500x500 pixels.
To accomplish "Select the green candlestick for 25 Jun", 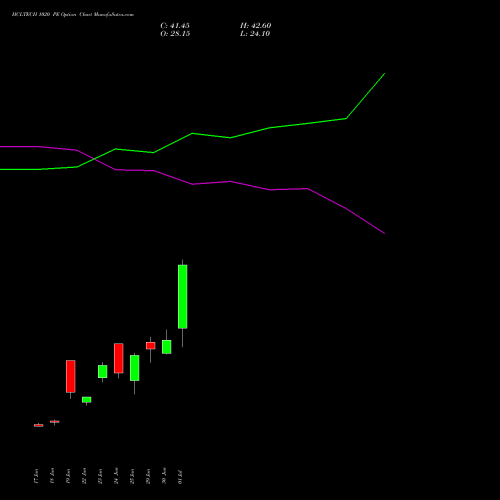I will (x=135, y=368).
